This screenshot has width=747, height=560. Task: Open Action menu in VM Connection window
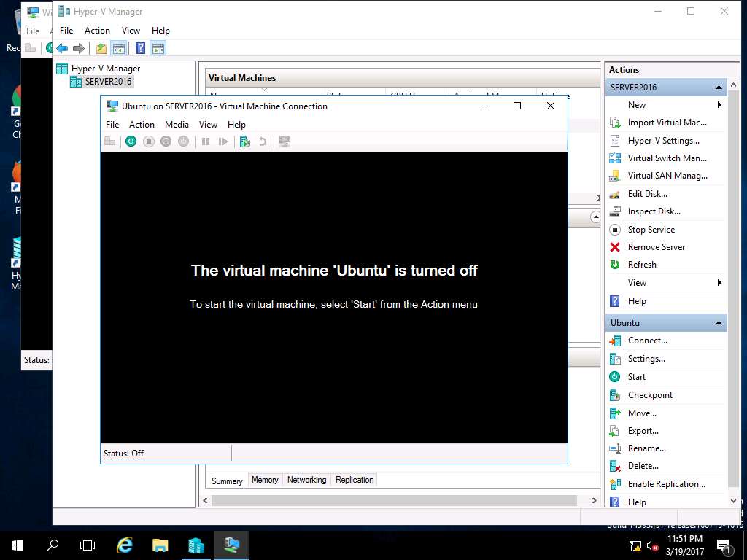[142, 124]
